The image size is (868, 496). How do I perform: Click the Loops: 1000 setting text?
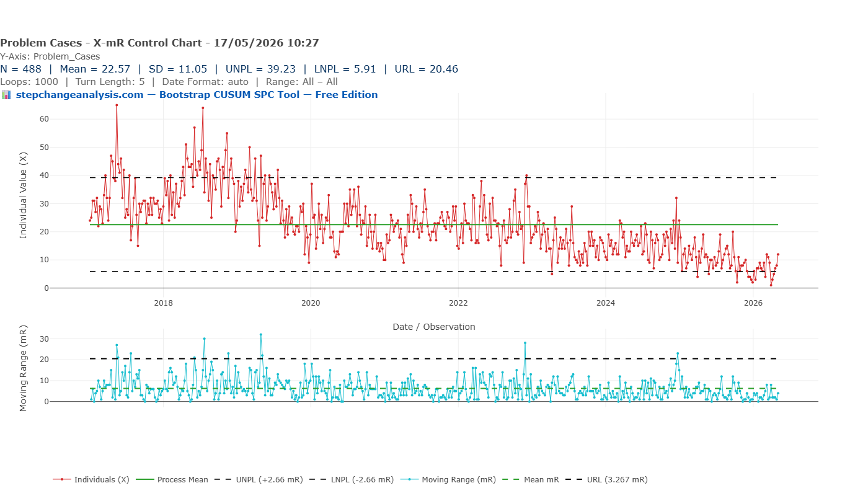(29, 82)
